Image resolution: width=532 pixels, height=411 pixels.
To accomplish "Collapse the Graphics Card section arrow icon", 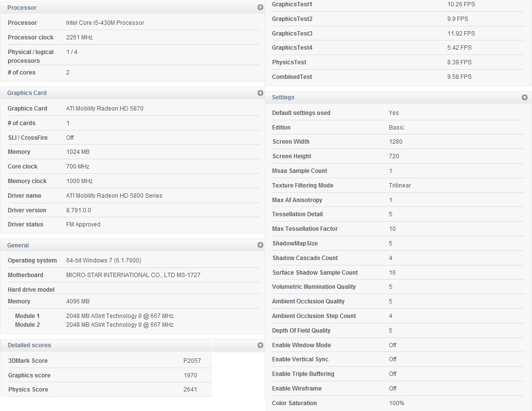I will point(260,93).
